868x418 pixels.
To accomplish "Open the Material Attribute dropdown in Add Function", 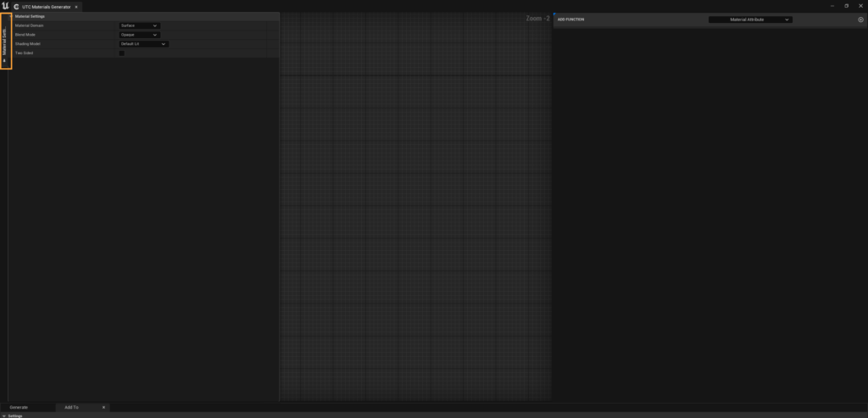I will pyautogui.click(x=750, y=20).
